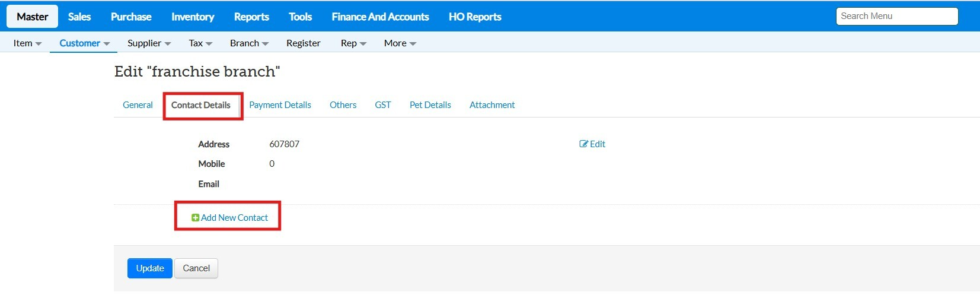
Task: Click the Edit pencil icon beside Address
Action: click(x=583, y=144)
